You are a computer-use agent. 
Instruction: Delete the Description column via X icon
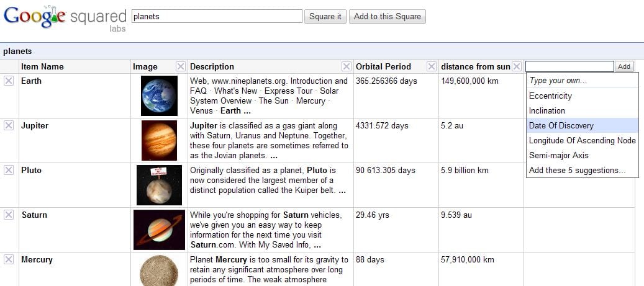coord(346,66)
